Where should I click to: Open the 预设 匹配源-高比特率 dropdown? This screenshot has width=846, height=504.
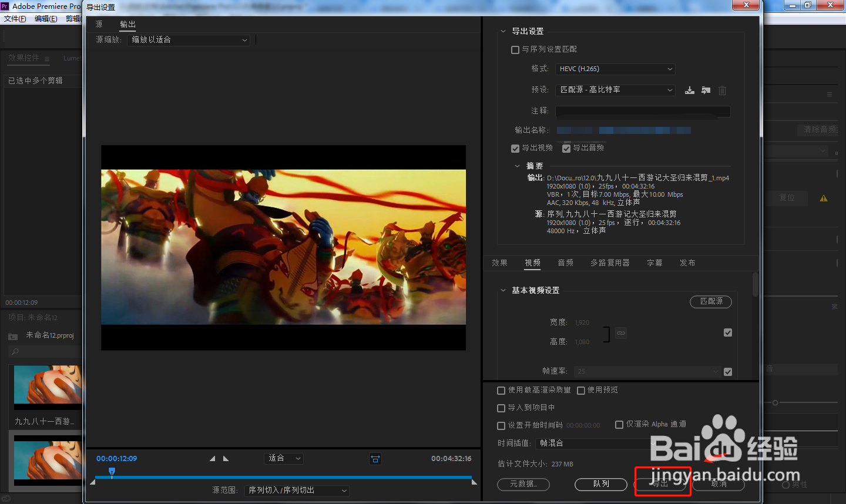point(615,90)
